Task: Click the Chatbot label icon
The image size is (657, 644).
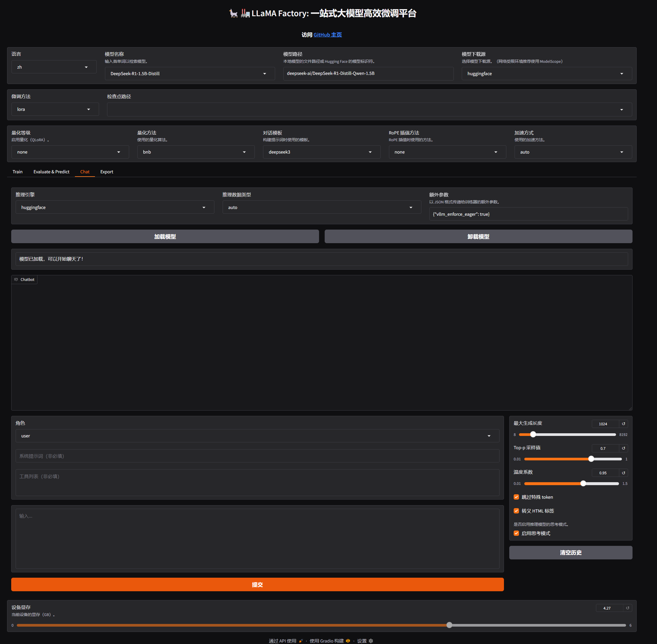Action: (16, 279)
